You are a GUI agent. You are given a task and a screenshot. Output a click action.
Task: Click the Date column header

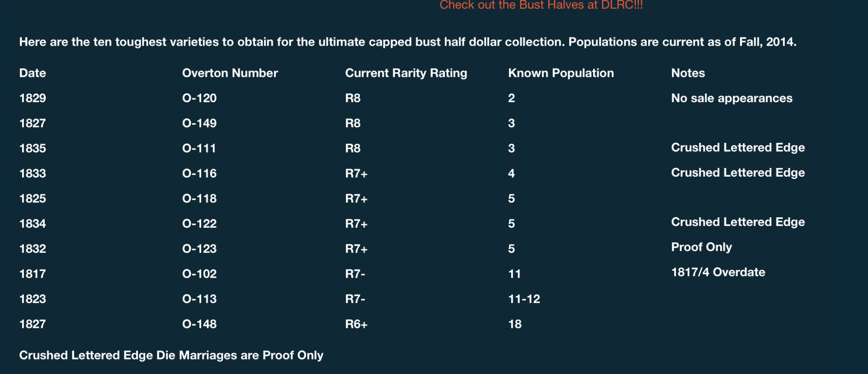pos(33,73)
